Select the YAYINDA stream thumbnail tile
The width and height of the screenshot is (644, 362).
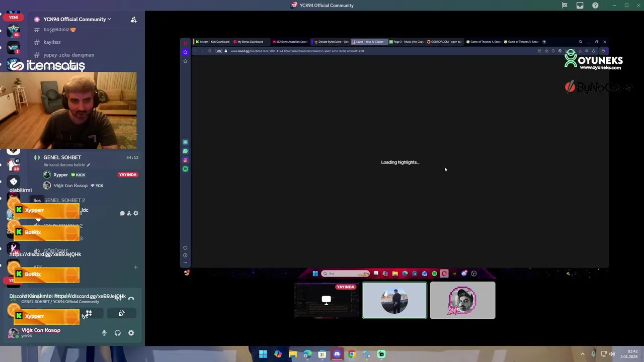pyautogui.click(x=327, y=300)
